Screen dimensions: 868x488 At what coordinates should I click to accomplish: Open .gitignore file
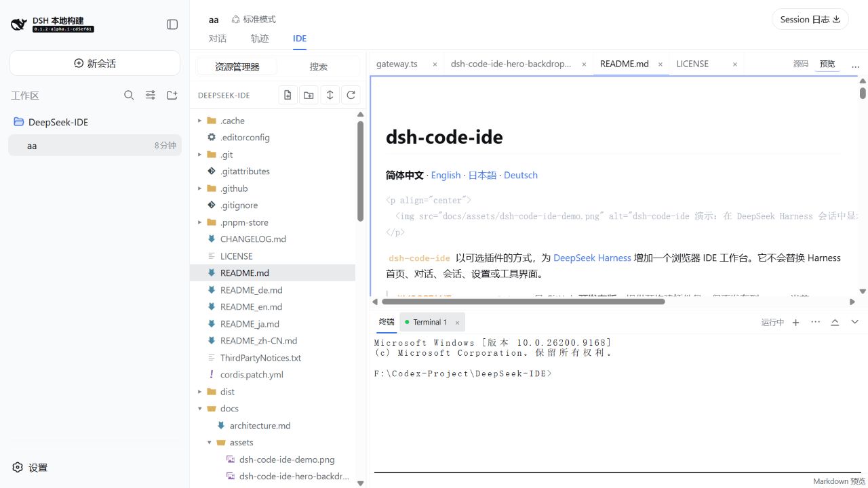coord(273,205)
